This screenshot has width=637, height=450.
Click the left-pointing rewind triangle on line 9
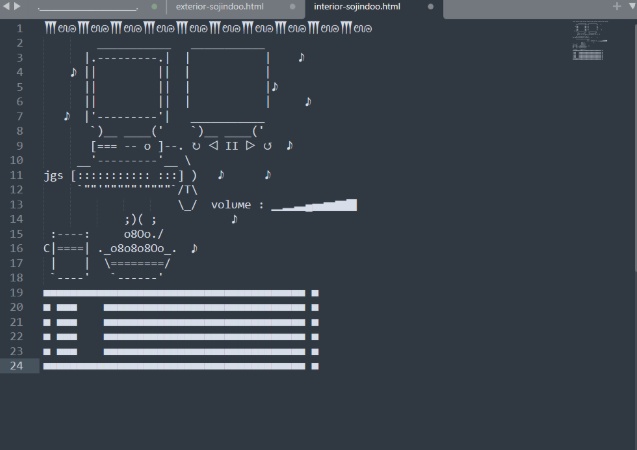pyautogui.click(x=213, y=146)
